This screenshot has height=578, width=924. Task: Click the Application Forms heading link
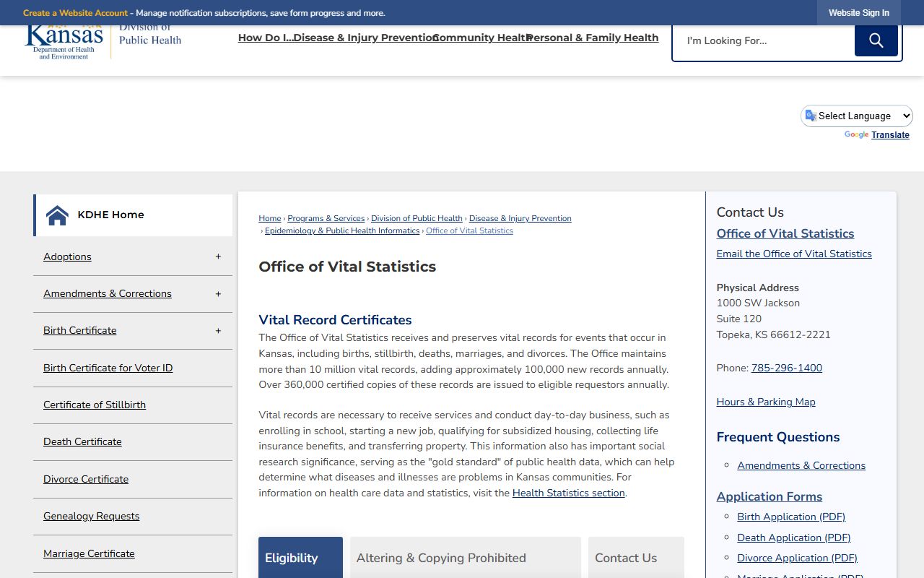coord(770,496)
